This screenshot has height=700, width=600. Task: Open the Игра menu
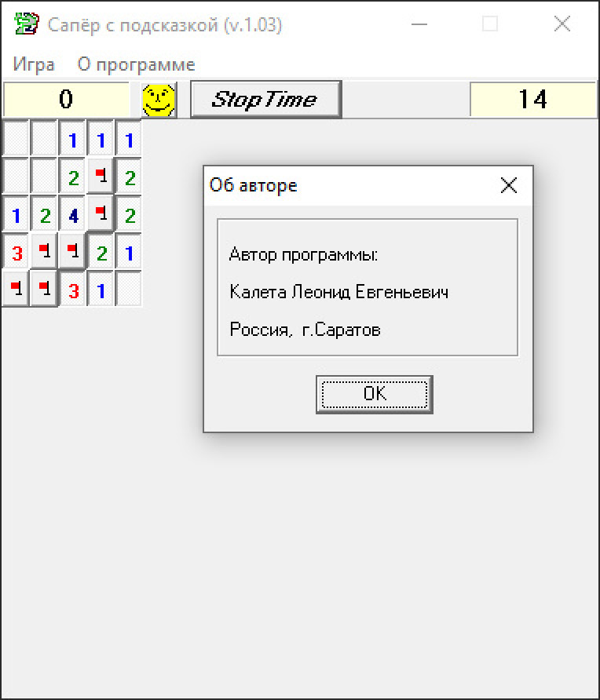tap(34, 64)
